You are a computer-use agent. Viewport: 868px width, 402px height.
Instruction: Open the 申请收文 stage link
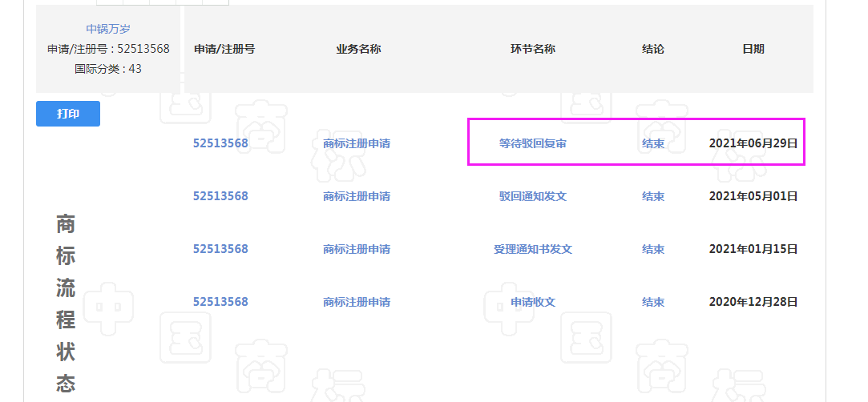click(x=533, y=302)
